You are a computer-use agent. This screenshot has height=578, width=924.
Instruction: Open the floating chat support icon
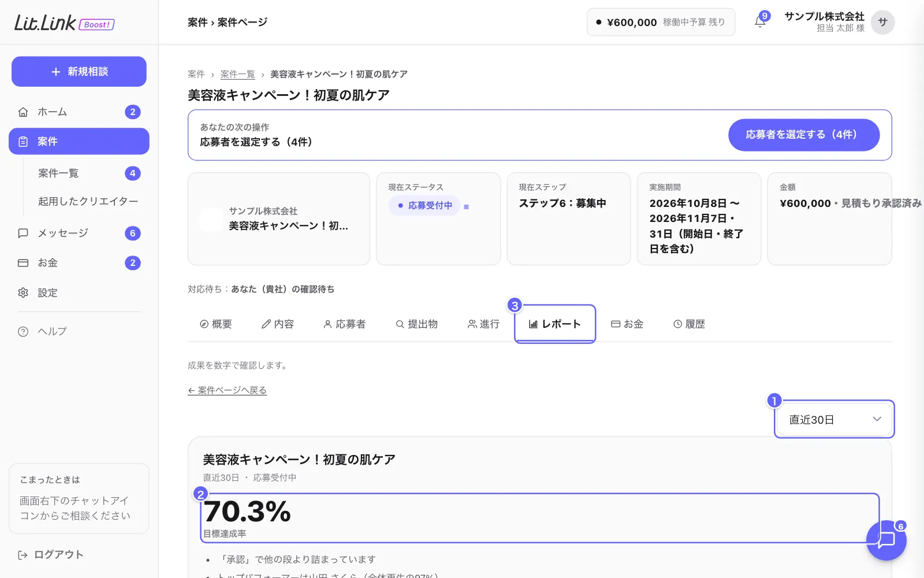click(x=886, y=540)
